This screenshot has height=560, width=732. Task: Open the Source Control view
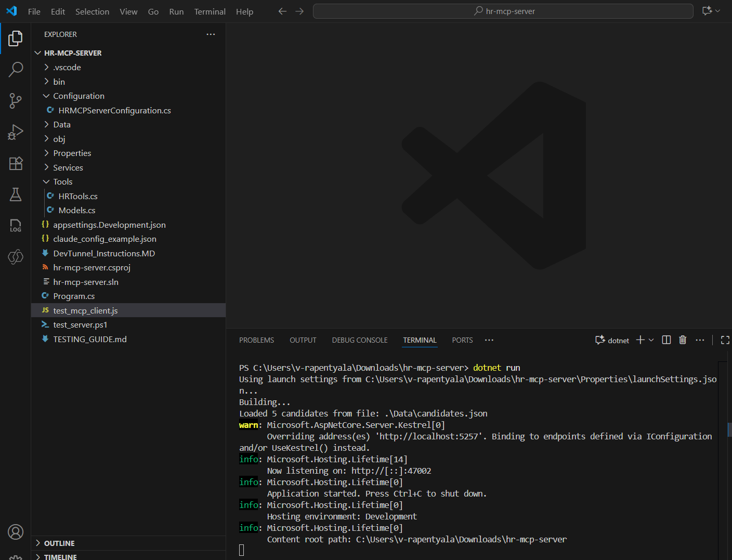point(16,101)
